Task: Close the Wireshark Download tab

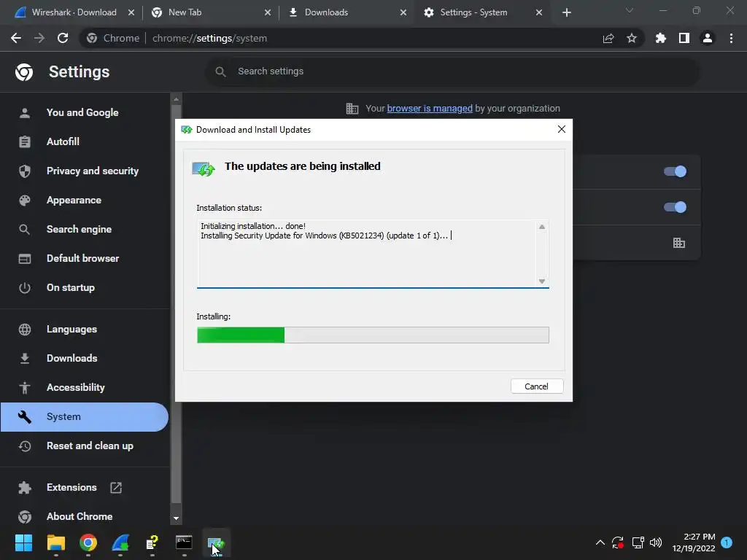Action: [131, 12]
